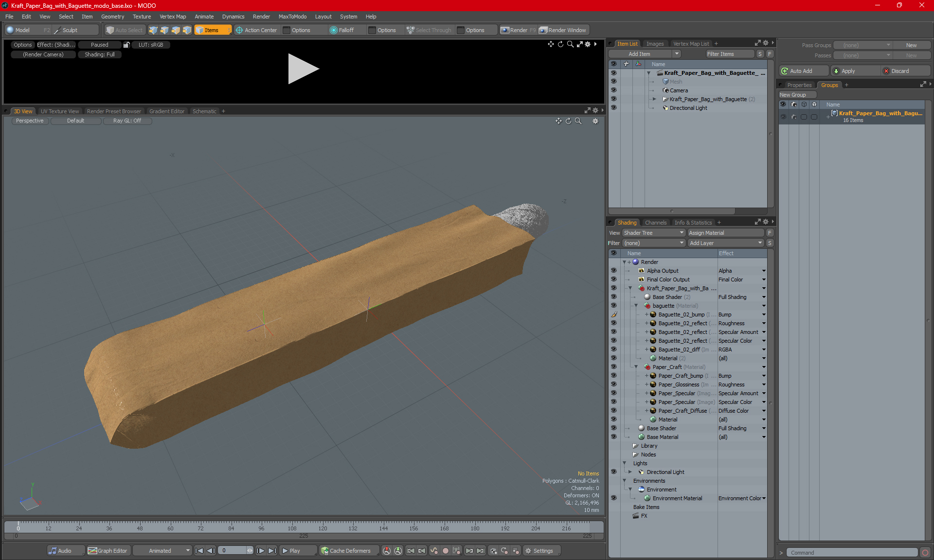
Task: Rotate the 3D viewport with the orbit icon
Action: 568,121
